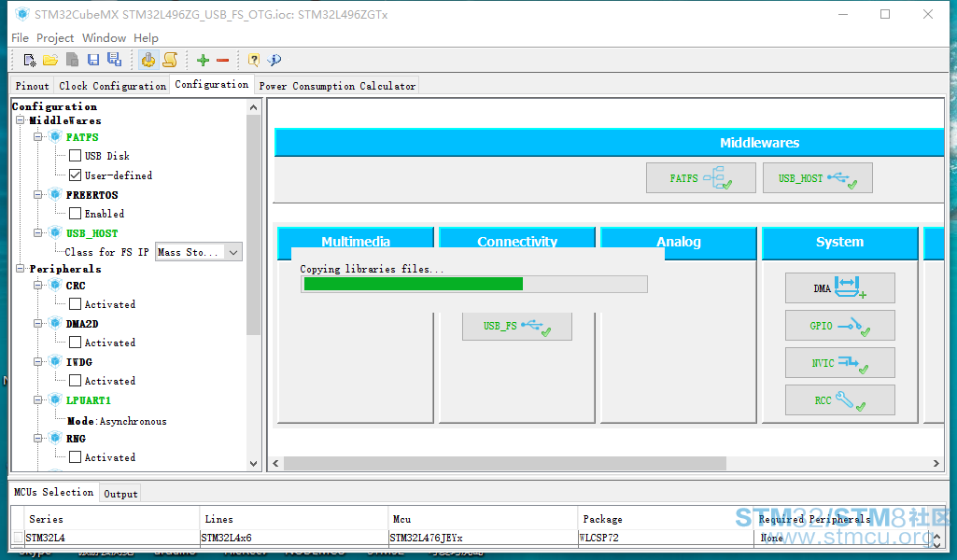Open the Class for FS IP dropdown
Viewport: 957px width, 560px height.
pyautogui.click(x=198, y=252)
